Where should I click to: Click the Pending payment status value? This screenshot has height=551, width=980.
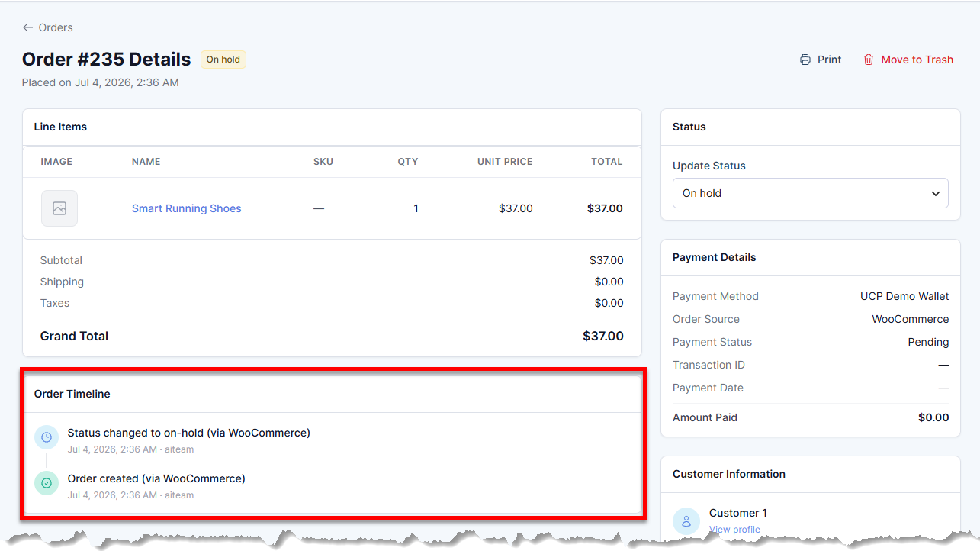point(928,342)
